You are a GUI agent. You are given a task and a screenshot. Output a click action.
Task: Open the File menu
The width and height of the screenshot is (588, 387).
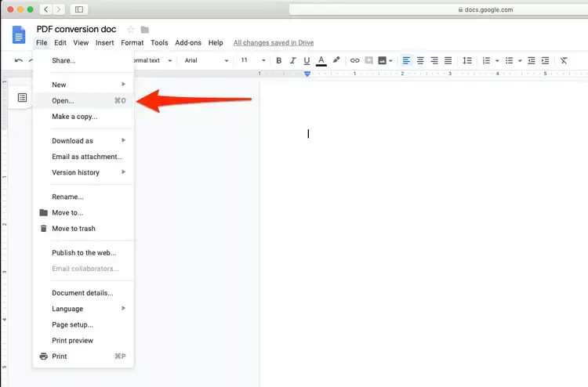coord(42,43)
